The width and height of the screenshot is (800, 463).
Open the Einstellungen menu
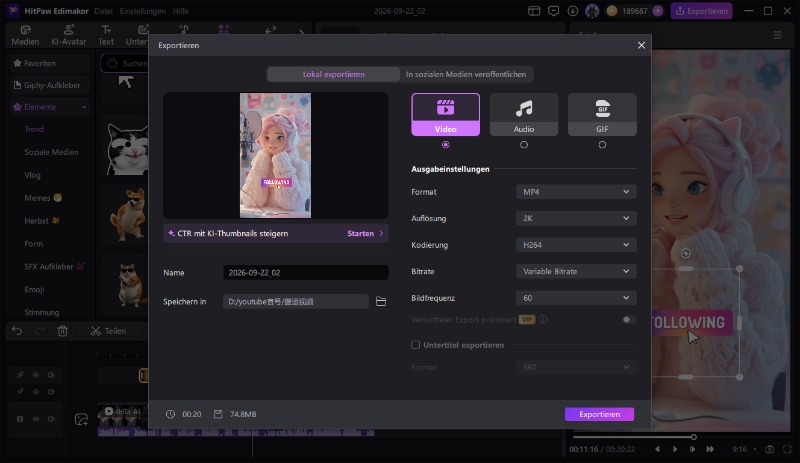pyautogui.click(x=142, y=11)
